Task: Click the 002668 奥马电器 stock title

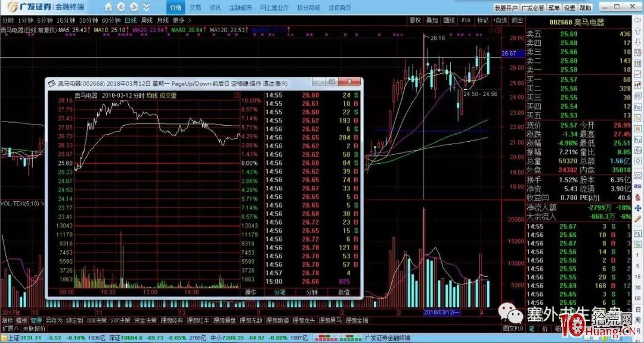Action: pos(578,23)
